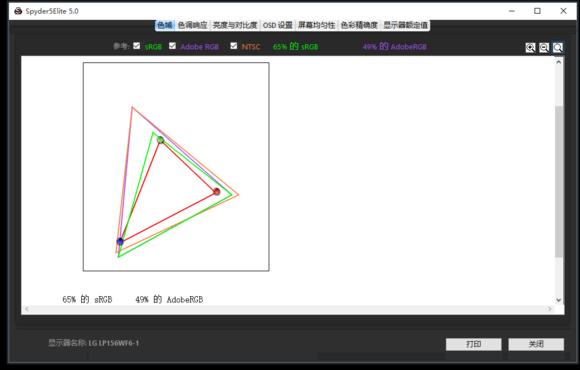Open the 亮度与对比度 tab
This screenshot has height=370, width=580.
point(235,25)
